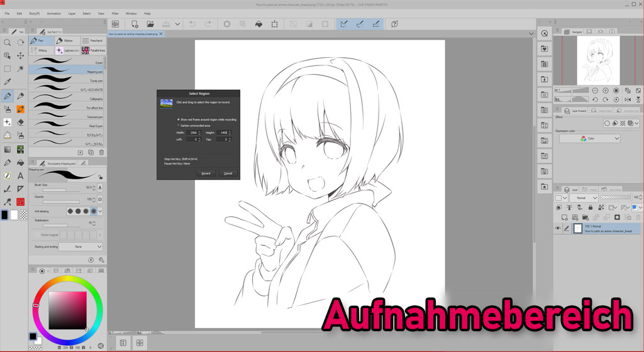The image size is (644, 352).
Task: Open the Animation menu
Action: 54,13
